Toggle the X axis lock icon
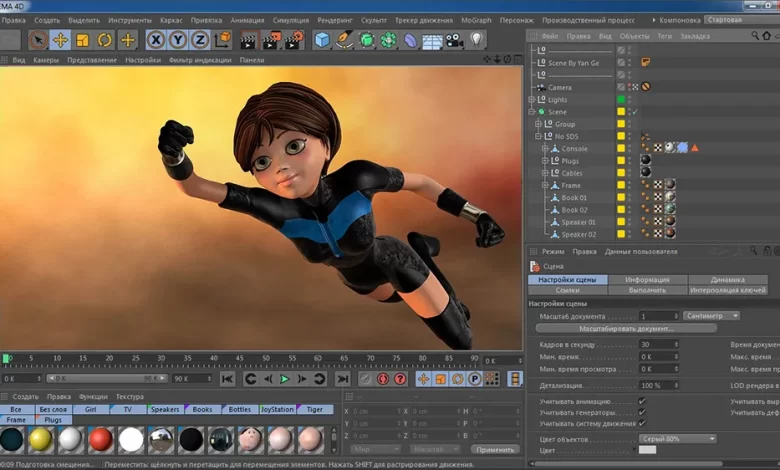The width and height of the screenshot is (780, 470). 156,40
